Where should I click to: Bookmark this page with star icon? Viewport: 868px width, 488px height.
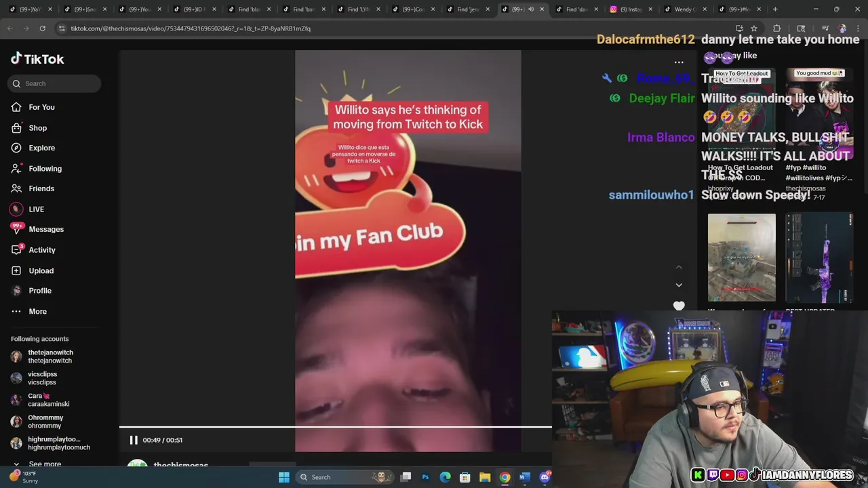(753, 28)
